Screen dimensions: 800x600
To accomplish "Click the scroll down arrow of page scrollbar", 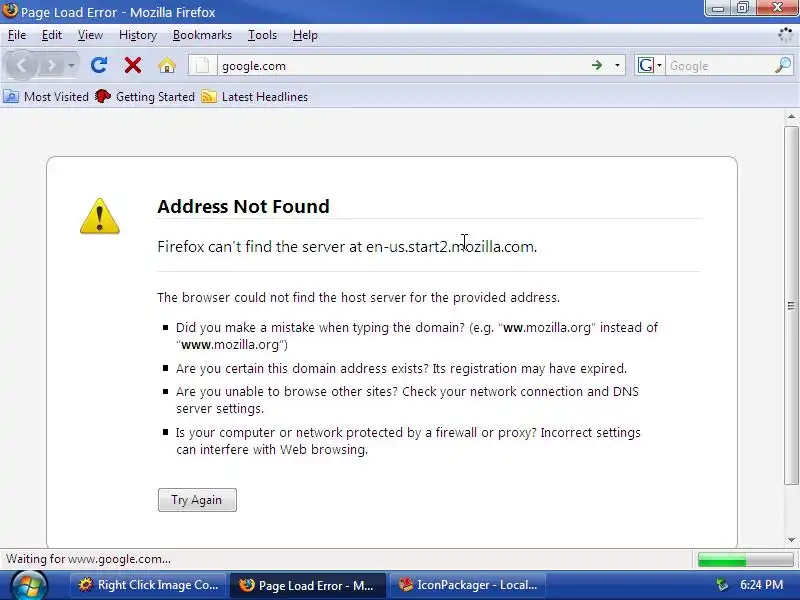I will [791, 540].
